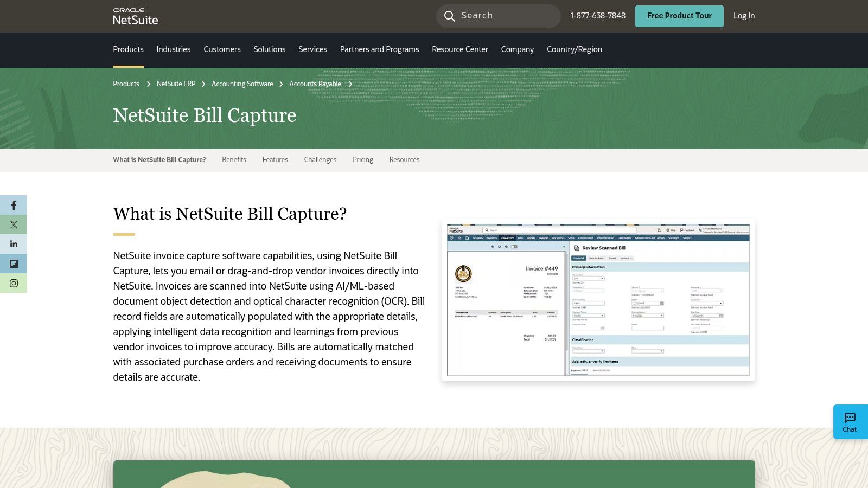The image size is (868, 488).
Task: Click the Free Product Tour button
Action: click(679, 16)
